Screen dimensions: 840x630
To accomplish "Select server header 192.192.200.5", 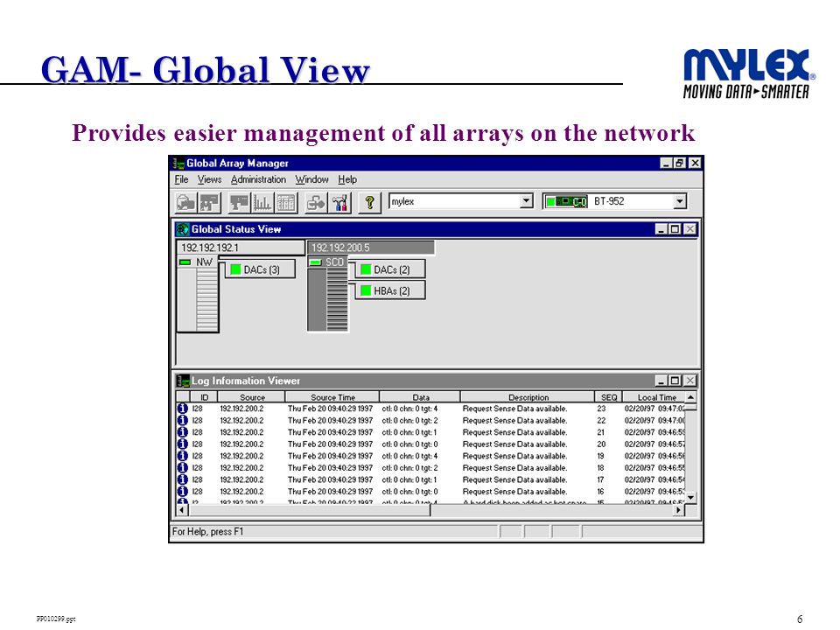I will [370, 248].
